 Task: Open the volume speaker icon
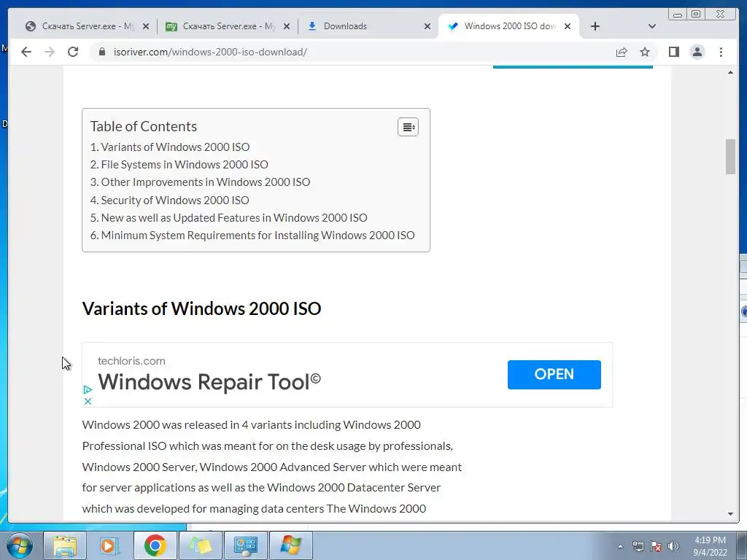pyautogui.click(x=673, y=546)
